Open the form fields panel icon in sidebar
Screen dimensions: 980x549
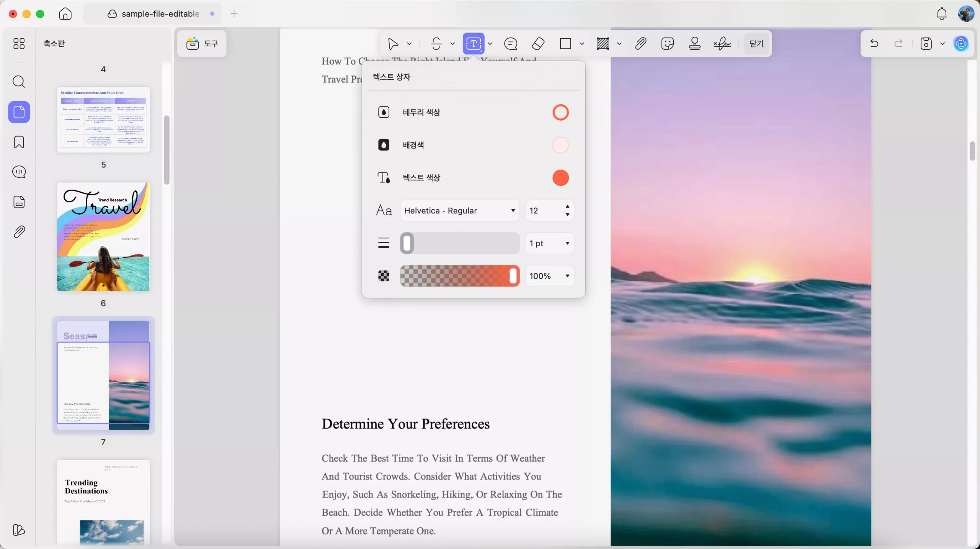click(19, 202)
